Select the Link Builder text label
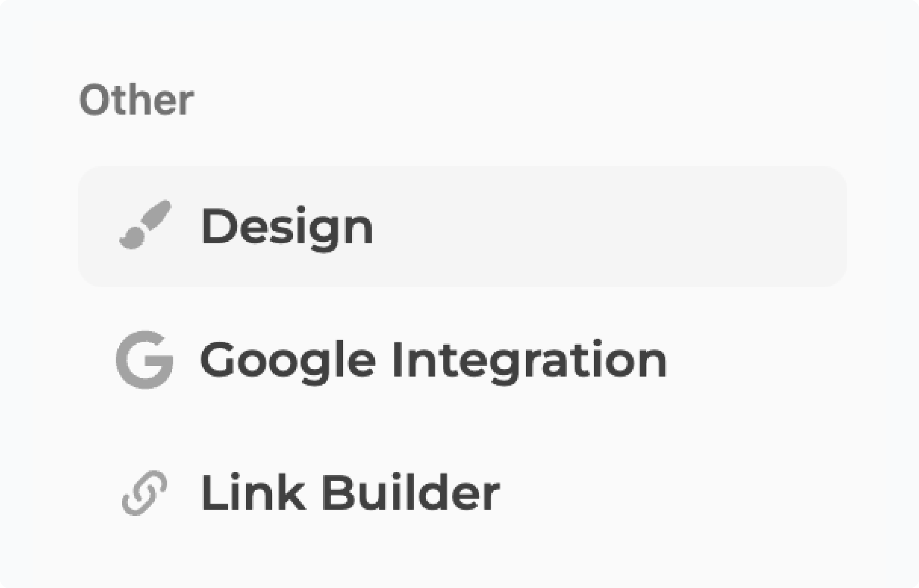This screenshot has width=919, height=588. click(351, 492)
